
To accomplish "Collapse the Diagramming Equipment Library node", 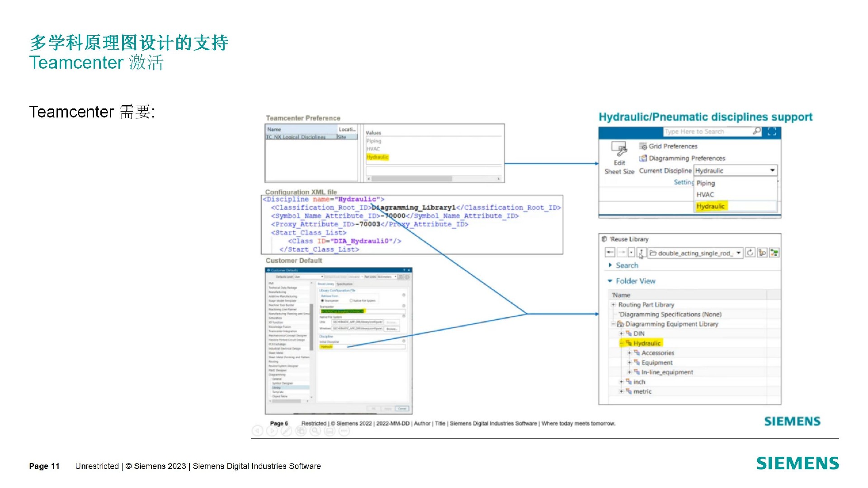I will pyautogui.click(x=613, y=324).
